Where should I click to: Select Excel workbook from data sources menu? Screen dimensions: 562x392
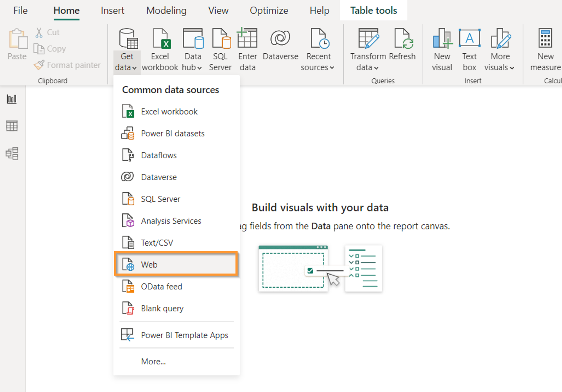tap(176, 111)
